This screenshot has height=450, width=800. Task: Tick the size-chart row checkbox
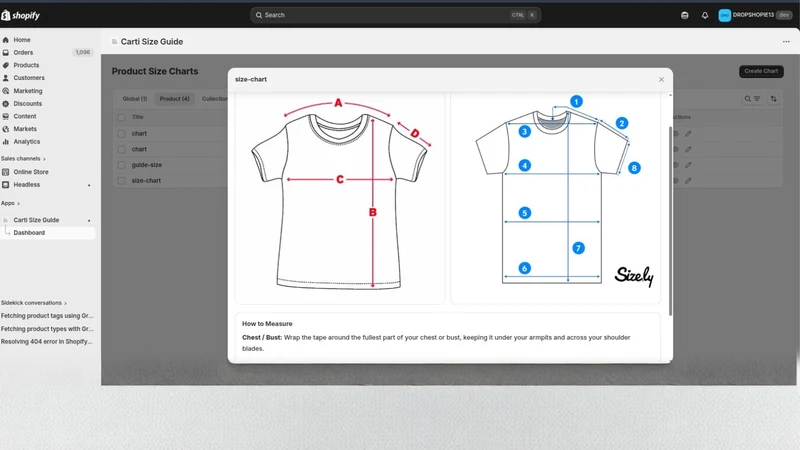121,181
